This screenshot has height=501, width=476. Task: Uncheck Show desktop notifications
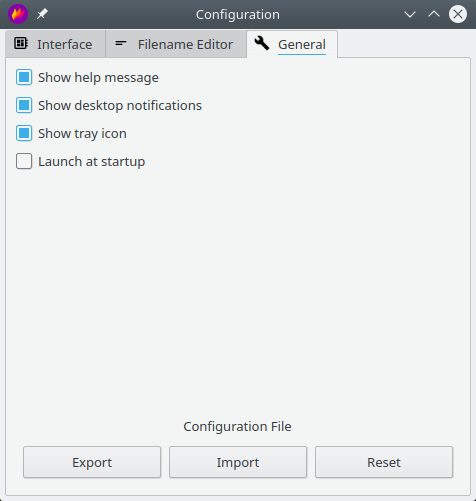[24, 105]
